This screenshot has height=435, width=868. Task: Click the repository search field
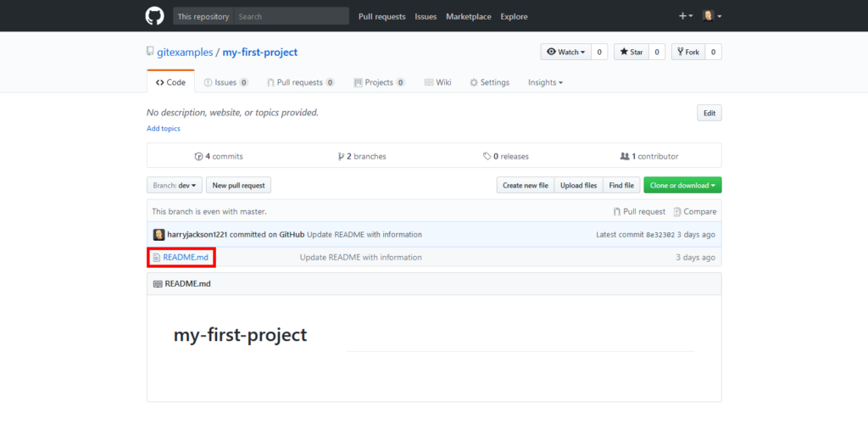click(x=291, y=16)
